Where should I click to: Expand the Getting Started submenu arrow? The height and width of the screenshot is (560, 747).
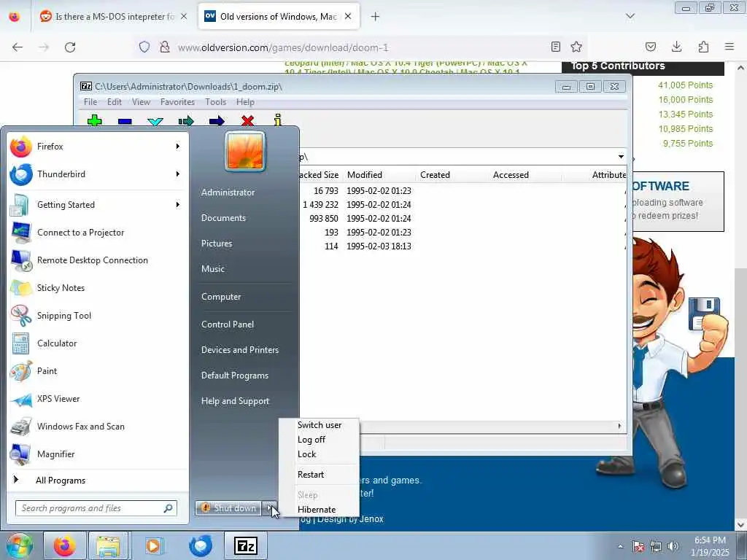(178, 204)
